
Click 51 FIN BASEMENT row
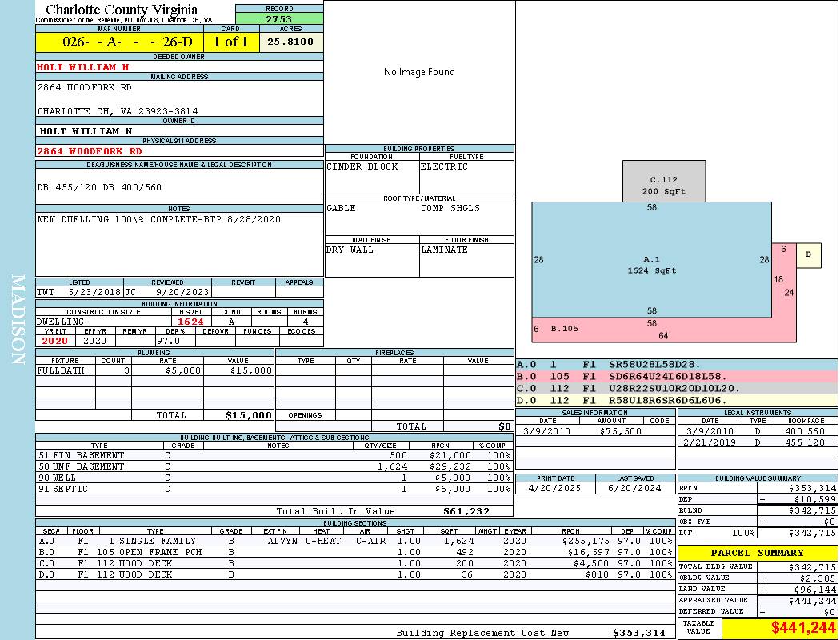pyautogui.click(x=274, y=455)
